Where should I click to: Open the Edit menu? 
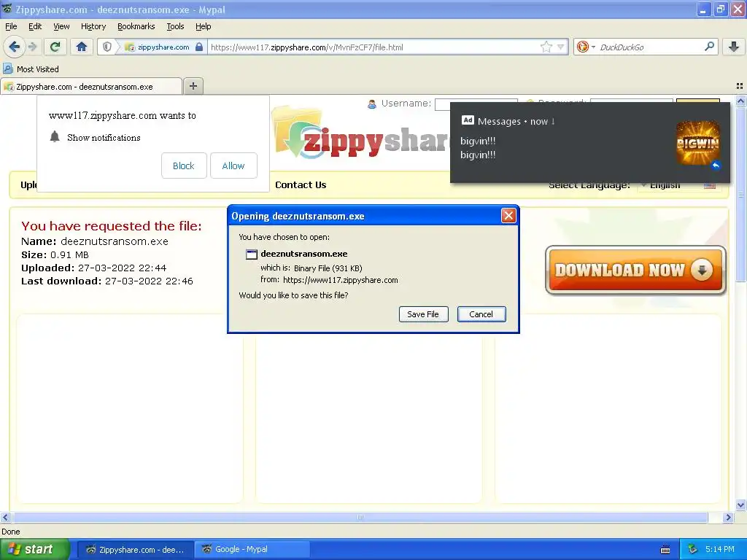[35, 26]
